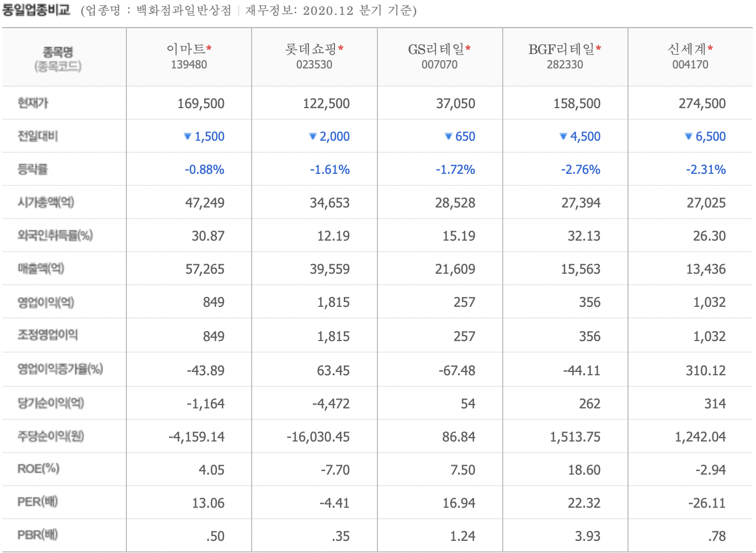Click profit growth value 63.45
This screenshot has height=553, width=756.
[x=333, y=371]
